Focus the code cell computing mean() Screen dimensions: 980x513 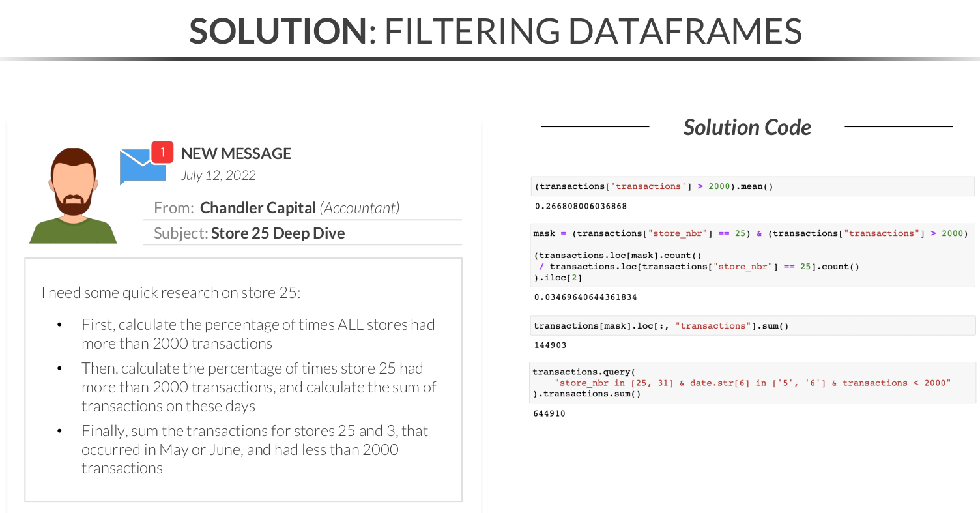[x=753, y=186]
